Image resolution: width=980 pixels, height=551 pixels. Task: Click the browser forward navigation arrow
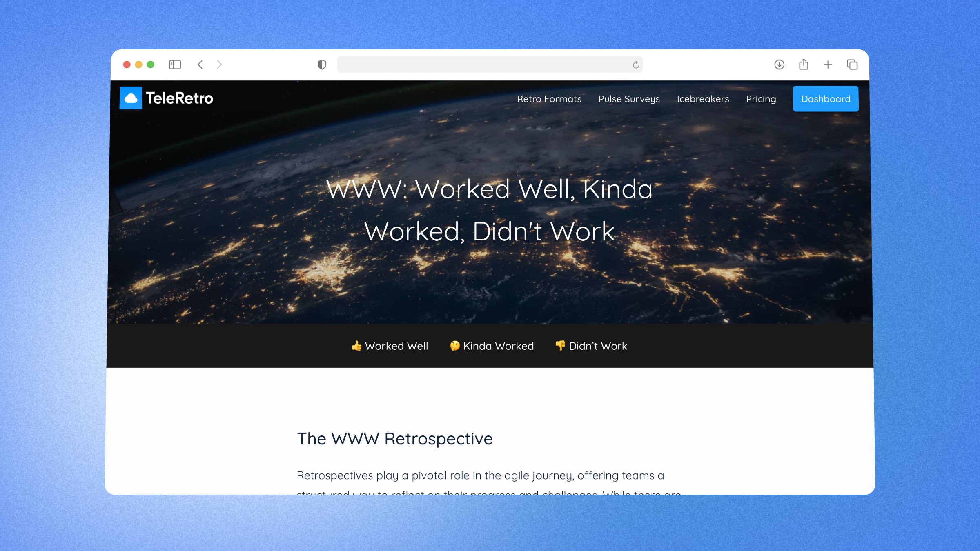(219, 64)
